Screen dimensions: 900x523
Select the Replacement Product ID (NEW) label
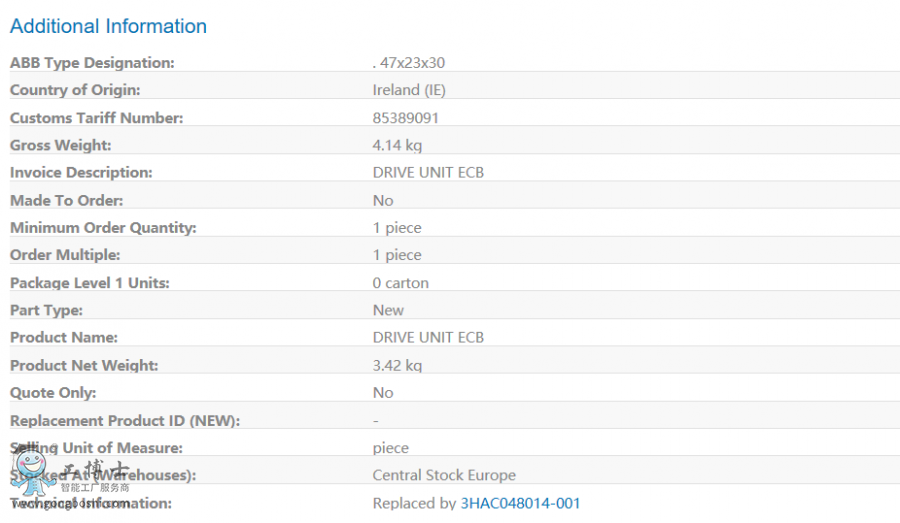coord(125,420)
